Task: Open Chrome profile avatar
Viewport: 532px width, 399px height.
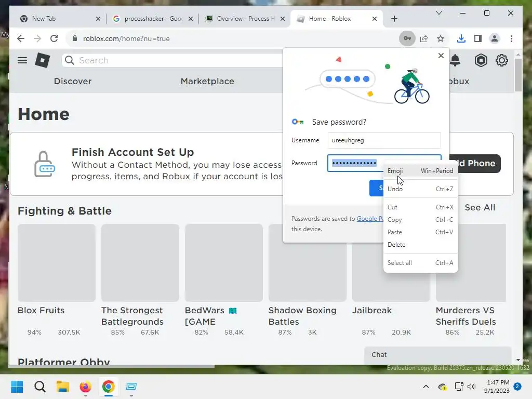Action: (495, 38)
